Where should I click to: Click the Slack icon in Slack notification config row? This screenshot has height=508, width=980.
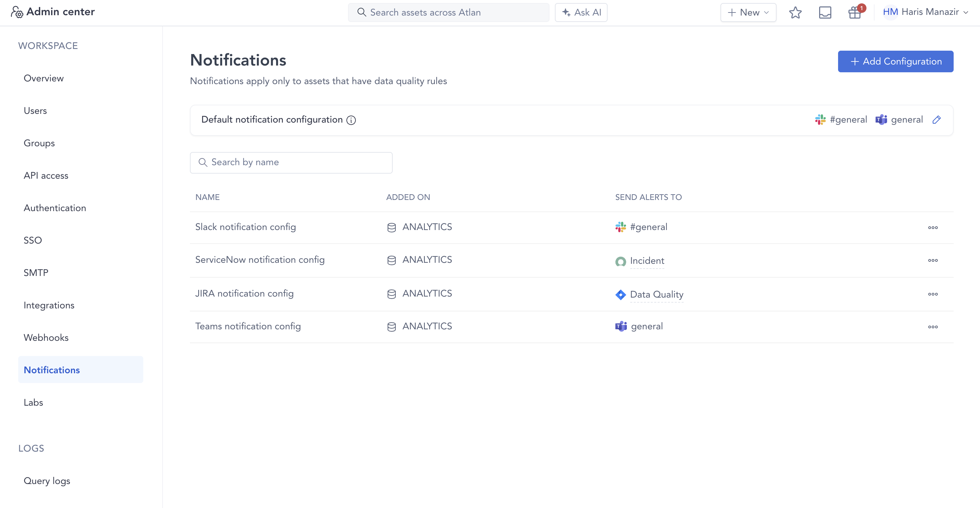620,227
